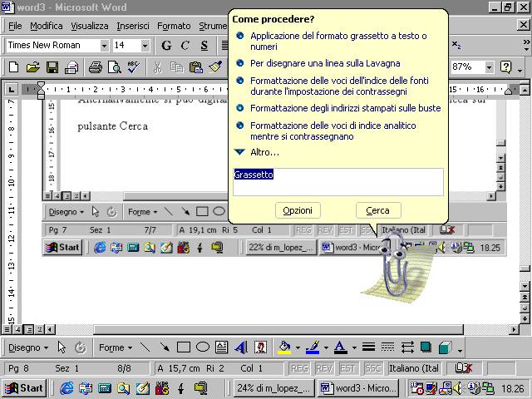532x399 pixels.
Task: Open the 87% zoom dropdown arrow
Action: point(489,66)
